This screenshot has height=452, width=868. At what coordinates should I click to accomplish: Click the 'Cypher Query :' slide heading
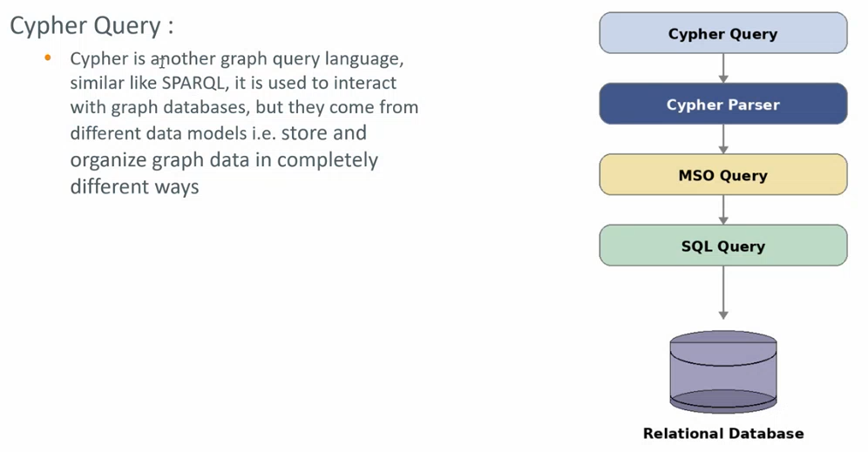pyautogui.click(x=92, y=26)
